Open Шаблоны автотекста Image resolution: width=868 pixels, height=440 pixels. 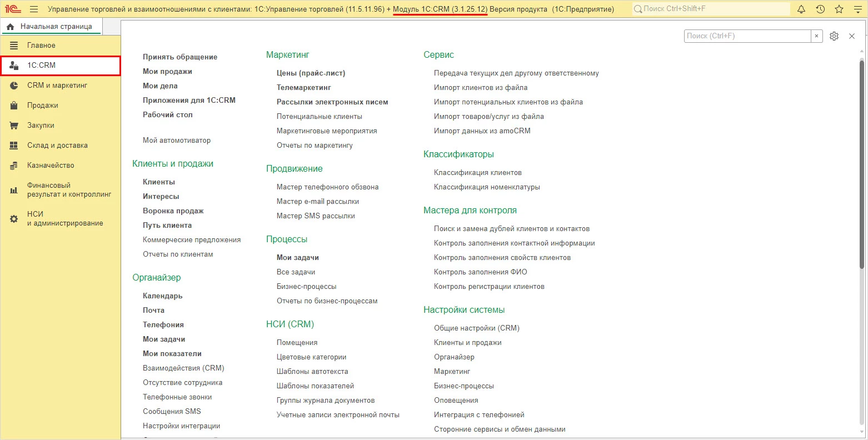tap(312, 372)
